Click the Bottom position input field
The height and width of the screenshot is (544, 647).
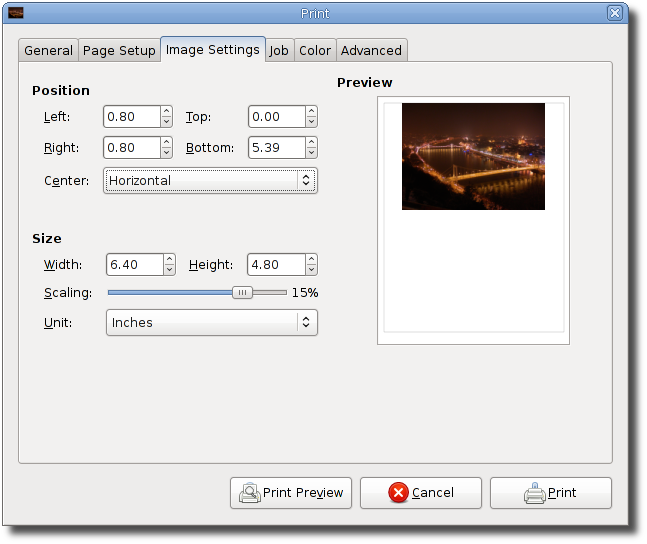[x=277, y=147]
